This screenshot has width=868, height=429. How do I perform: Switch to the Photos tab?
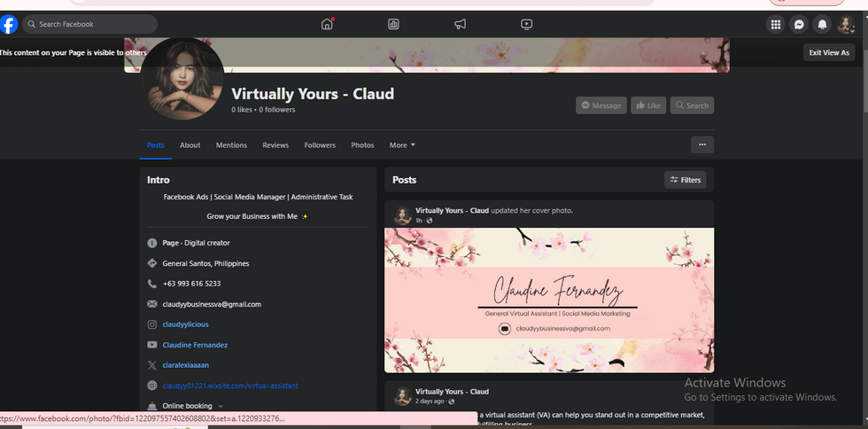point(362,145)
